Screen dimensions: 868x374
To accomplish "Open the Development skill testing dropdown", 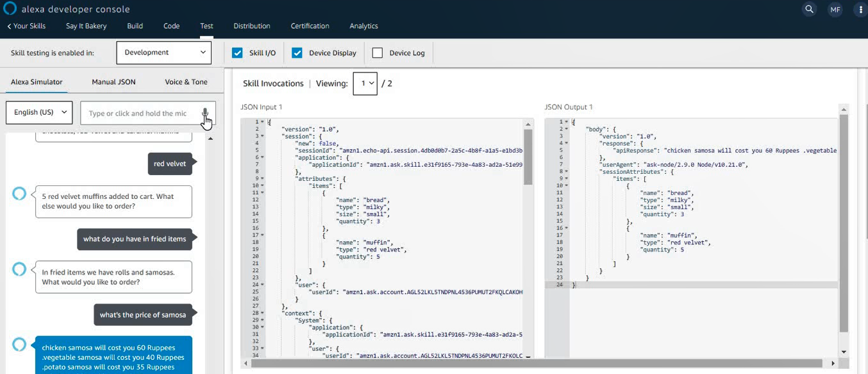I will pos(164,53).
